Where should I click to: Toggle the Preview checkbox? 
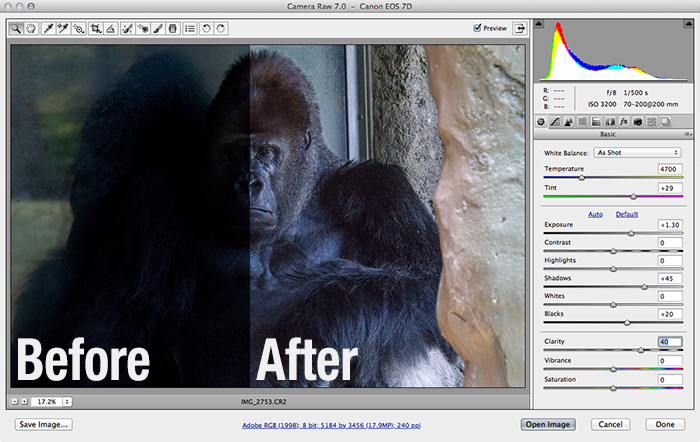pyautogui.click(x=478, y=28)
